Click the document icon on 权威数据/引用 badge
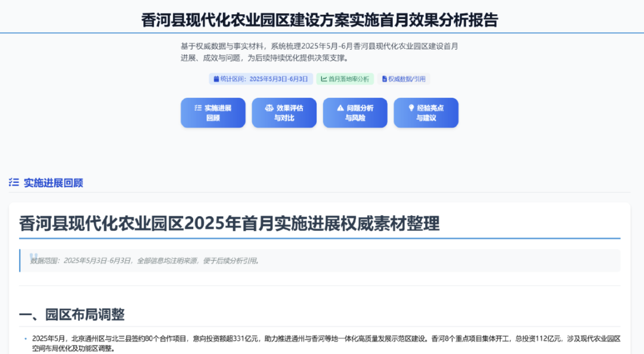Viewport: 644px width, 354px height. pos(384,79)
